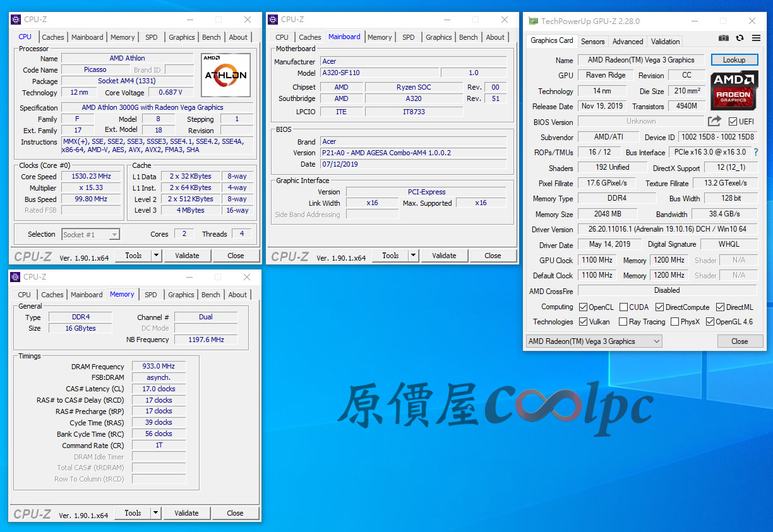This screenshot has width=773, height=532.
Task: Click the BIOS Date value 07/12/2019
Action: pyautogui.click(x=413, y=164)
